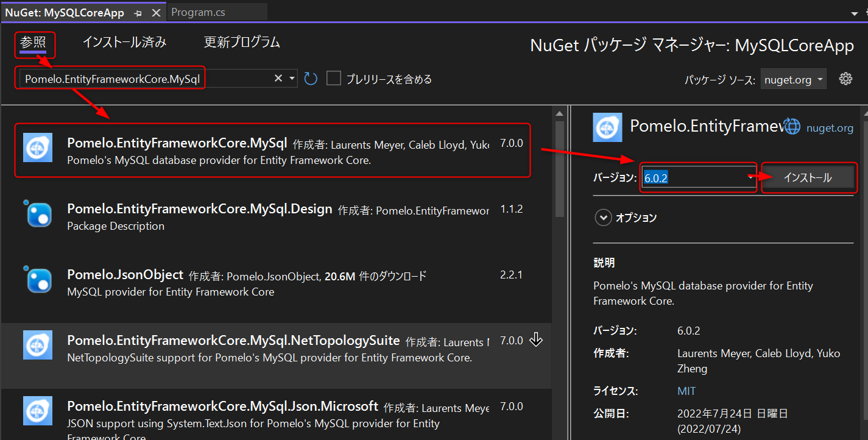This screenshot has width=868, height=440.
Task: Click the refresh search results icon
Action: pyautogui.click(x=310, y=78)
